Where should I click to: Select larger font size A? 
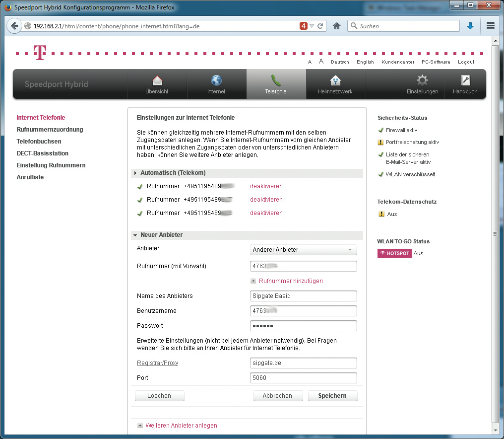click(x=321, y=62)
